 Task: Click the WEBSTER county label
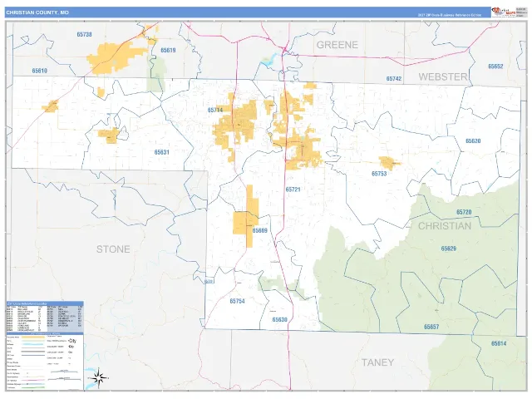pyautogui.click(x=443, y=76)
